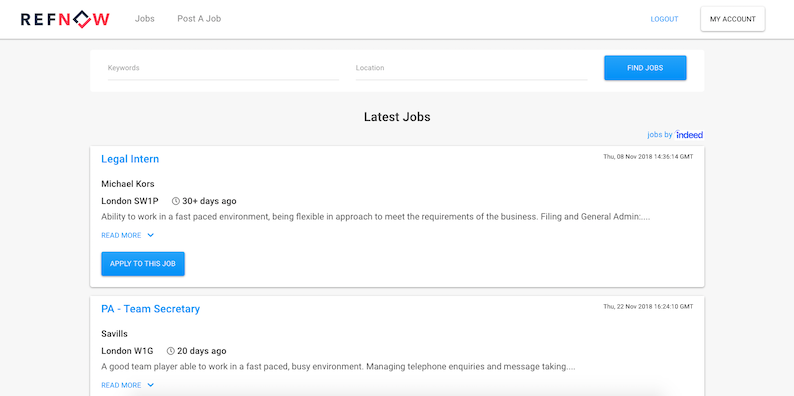794x396 pixels.
Task: Open the jobs by Indeed link
Action: tap(675, 135)
